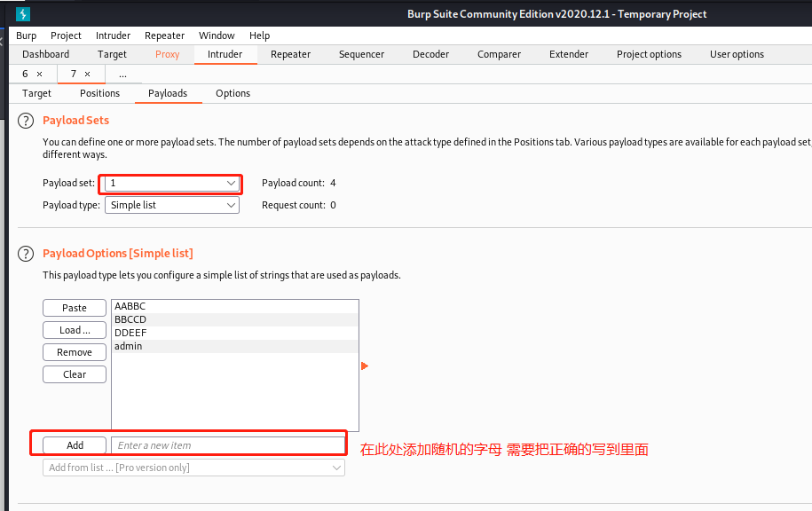Switch to the Proxy tab
812x511 pixels.
167,54
